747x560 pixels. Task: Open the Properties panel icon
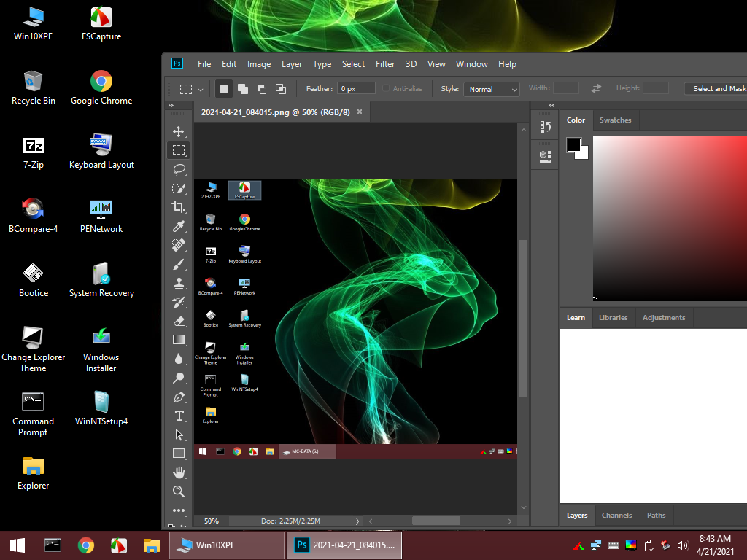click(545, 156)
